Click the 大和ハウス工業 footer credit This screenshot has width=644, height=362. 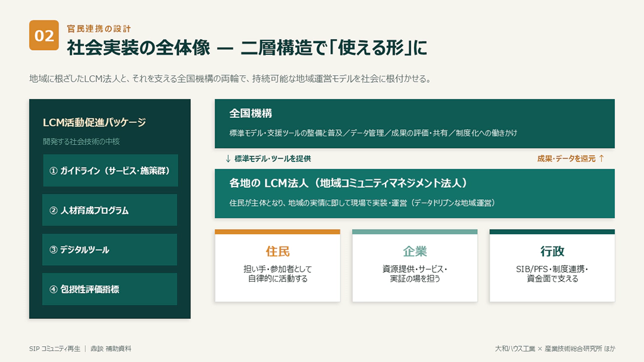click(515, 349)
